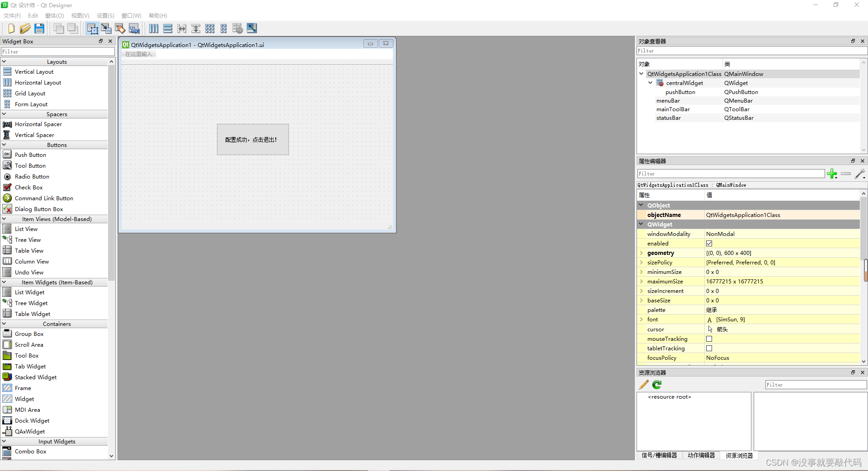Click the resource browser Filter field
This screenshot has height=471, width=868.
point(816,385)
